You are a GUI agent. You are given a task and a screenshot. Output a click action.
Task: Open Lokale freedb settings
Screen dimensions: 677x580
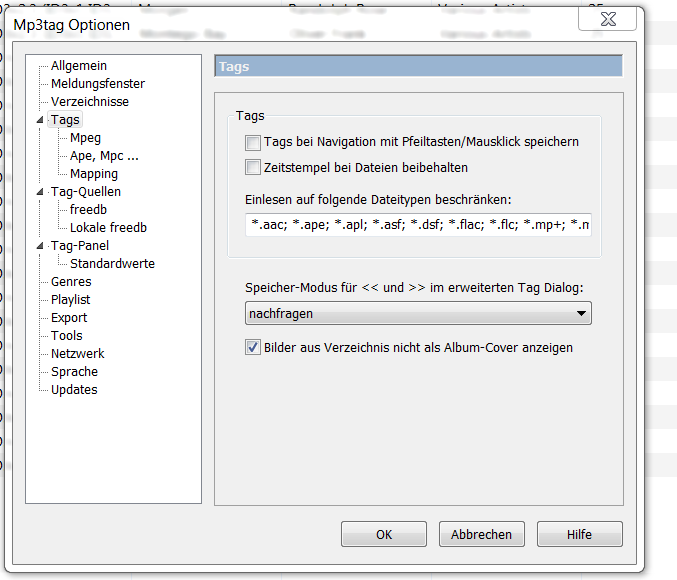(108, 228)
